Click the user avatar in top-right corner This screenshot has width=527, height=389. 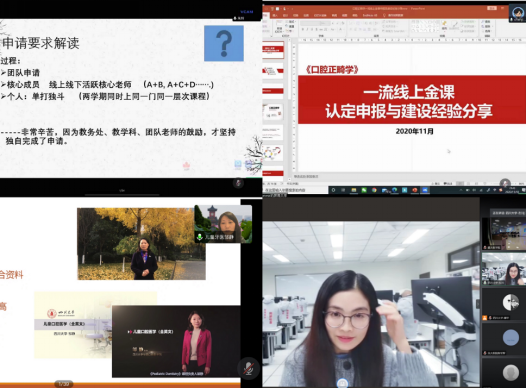(x=517, y=13)
